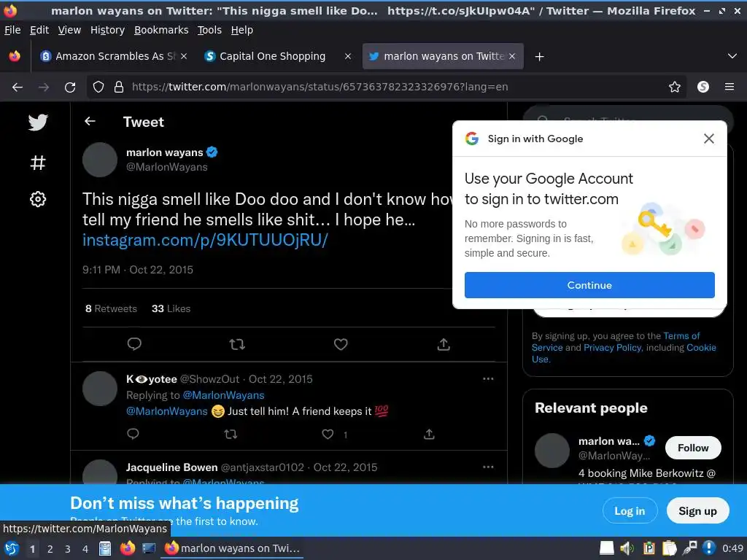Switch to the Capital One Shopping tab
Image resolution: width=747 pixels, height=560 pixels.
point(272,56)
